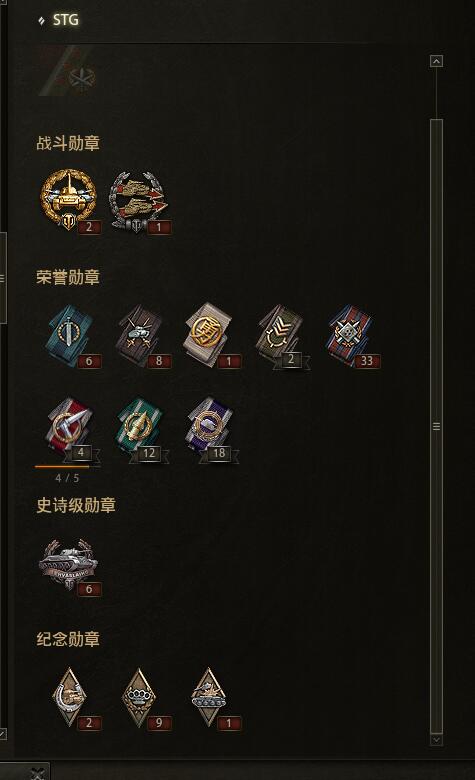Select the red ribbon medal with 4/5 progress
Image resolution: width=475 pixels, height=780 pixels.
[x=72, y=428]
